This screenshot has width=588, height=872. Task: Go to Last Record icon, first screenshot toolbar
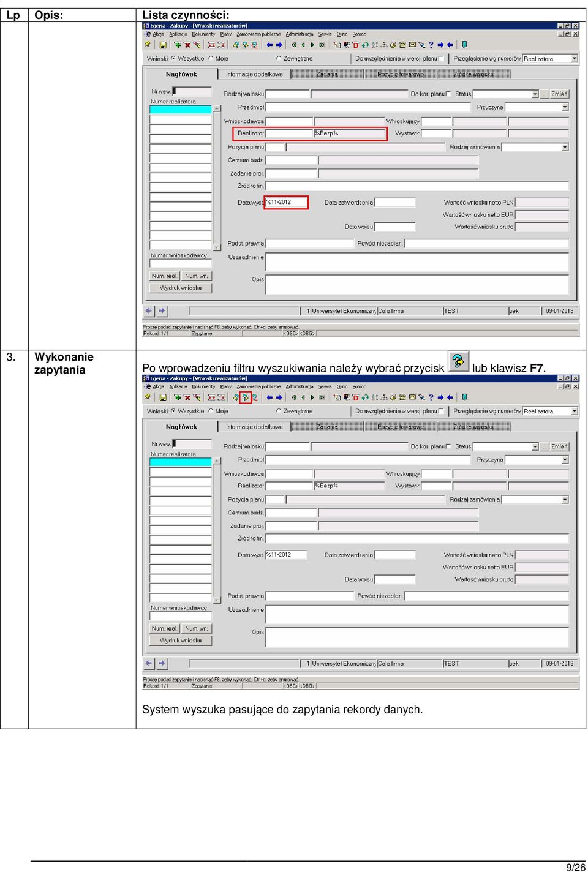(x=322, y=45)
